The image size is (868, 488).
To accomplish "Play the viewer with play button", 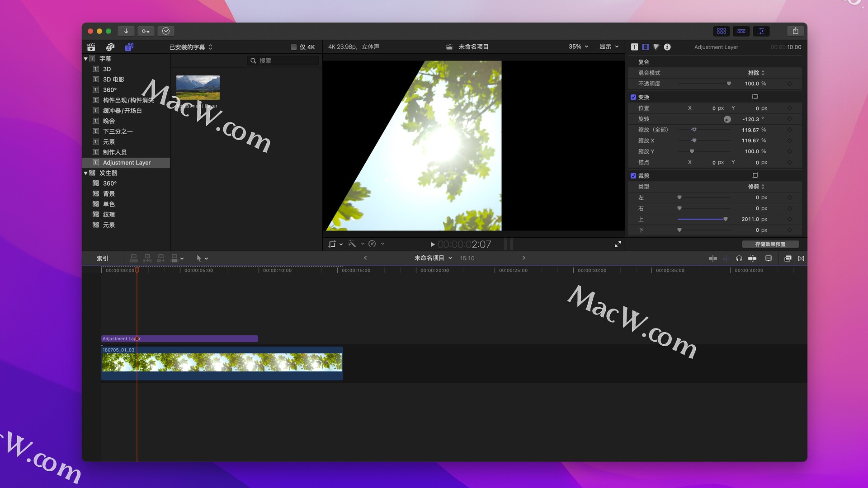I will coord(433,244).
